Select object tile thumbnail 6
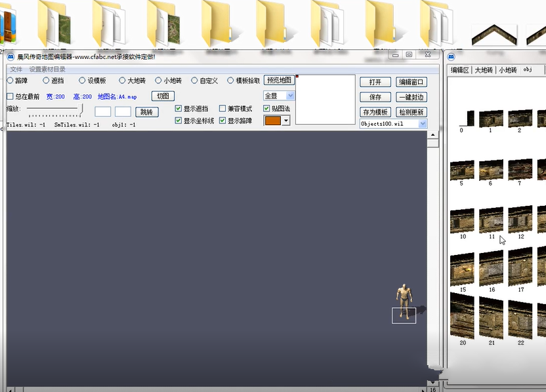 (x=491, y=170)
